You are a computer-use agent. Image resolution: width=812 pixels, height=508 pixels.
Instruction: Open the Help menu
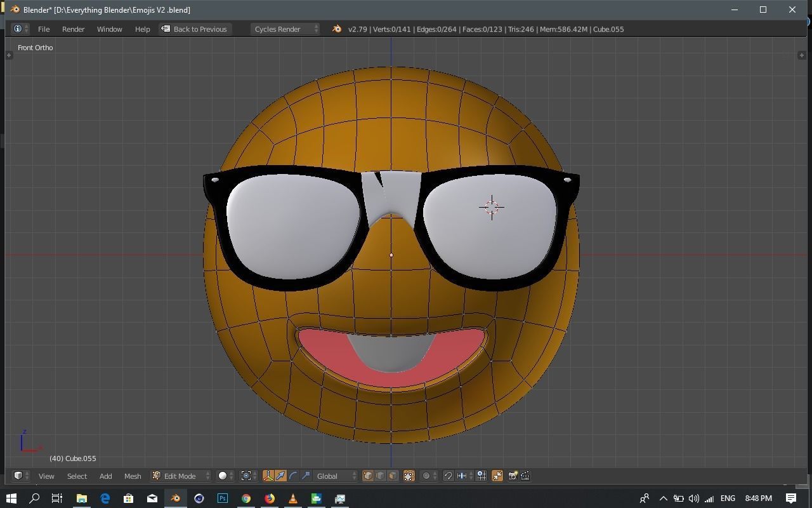coord(142,29)
